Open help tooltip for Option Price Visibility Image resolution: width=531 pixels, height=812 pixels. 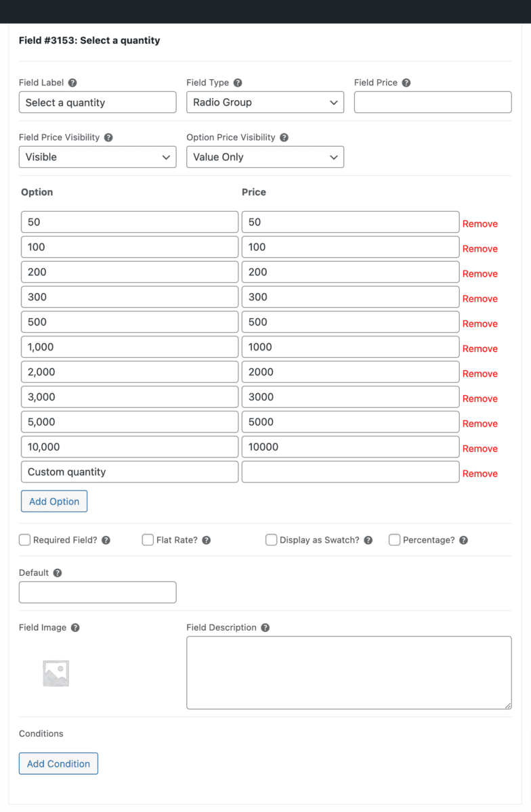pyautogui.click(x=284, y=137)
